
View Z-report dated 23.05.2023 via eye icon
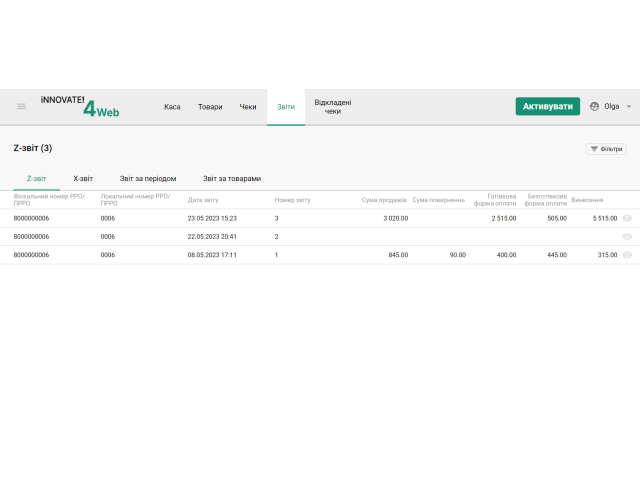coord(627,217)
